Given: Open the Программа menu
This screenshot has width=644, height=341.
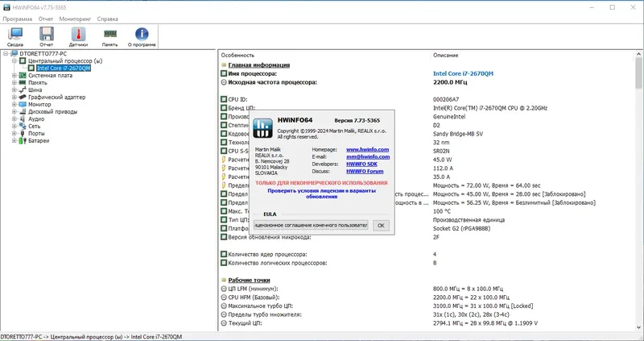Looking at the screenshot, I should [x=17, y=19].
